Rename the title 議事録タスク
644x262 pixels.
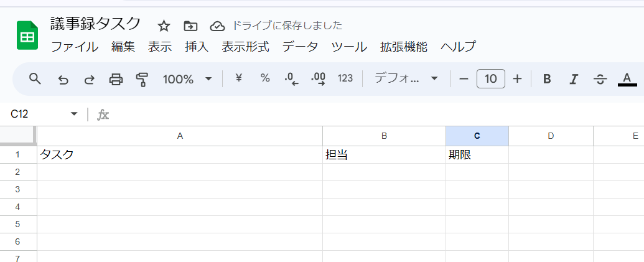(x=96, y=24)
